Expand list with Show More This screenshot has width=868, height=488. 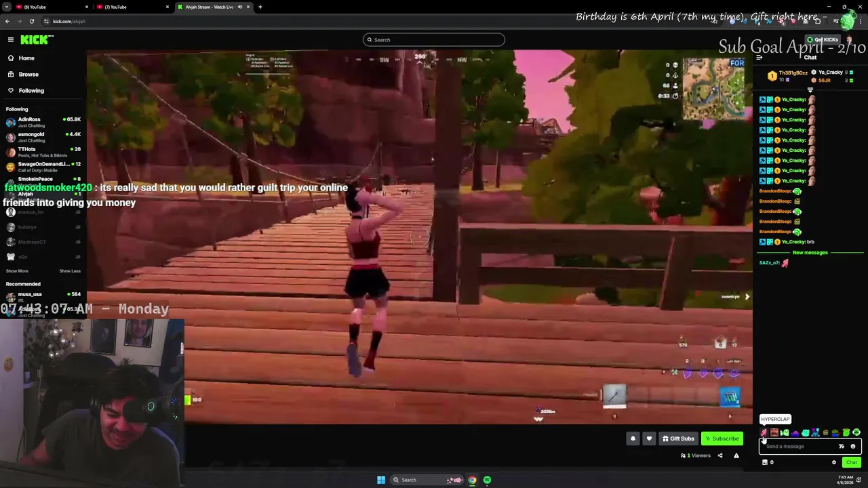(x=17, y=271)
